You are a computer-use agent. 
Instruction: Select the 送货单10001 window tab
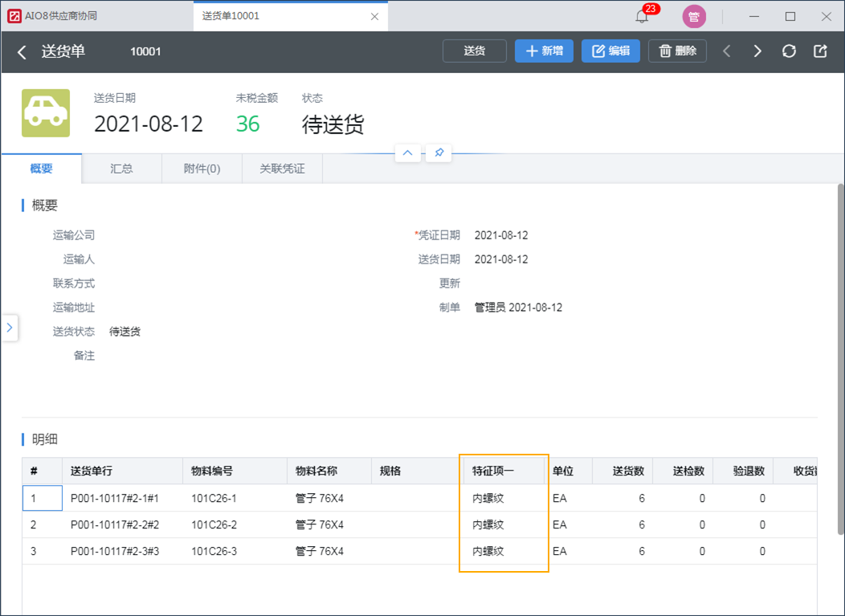pos(290,16)
